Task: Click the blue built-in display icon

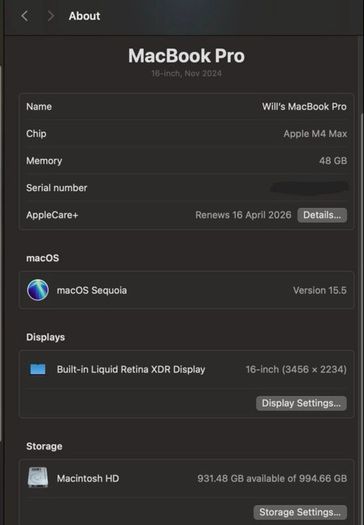Action: pos(38,369)
